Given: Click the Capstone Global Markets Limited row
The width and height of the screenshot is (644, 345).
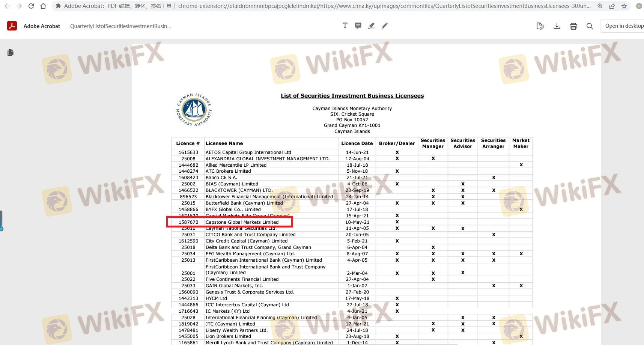Looking at the screenshot, I should [x=242, y=222].
